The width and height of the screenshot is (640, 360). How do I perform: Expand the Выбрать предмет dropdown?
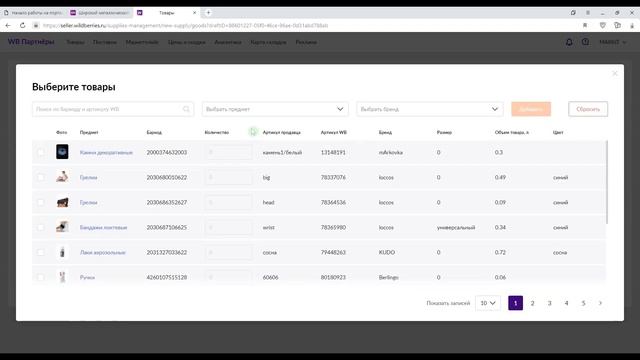[x=275, y=109]
